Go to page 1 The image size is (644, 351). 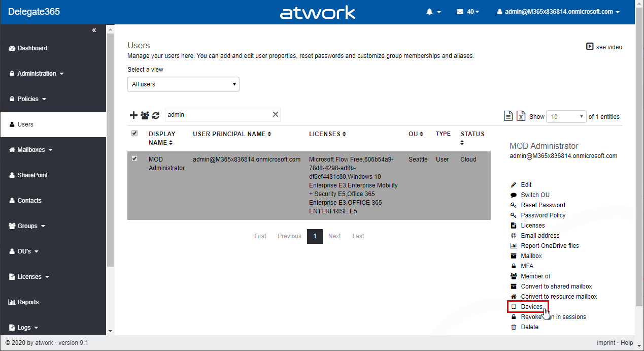click(315, 236)
